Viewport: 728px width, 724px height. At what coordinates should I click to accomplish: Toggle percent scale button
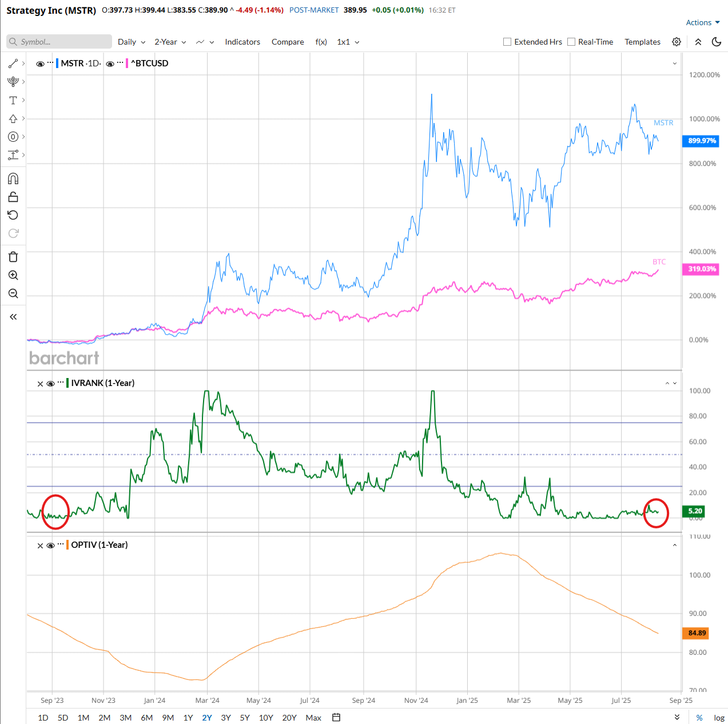click(699, 718)
